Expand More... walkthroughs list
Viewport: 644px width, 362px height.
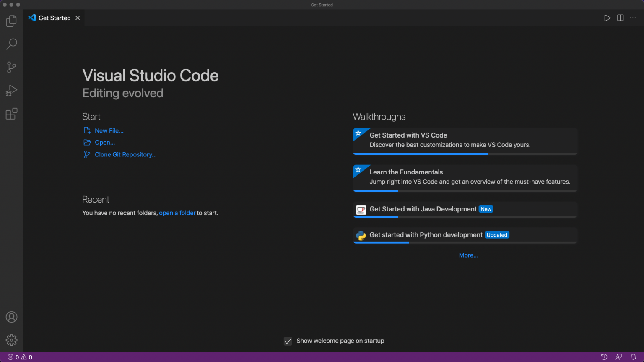[x=468, y=255]
